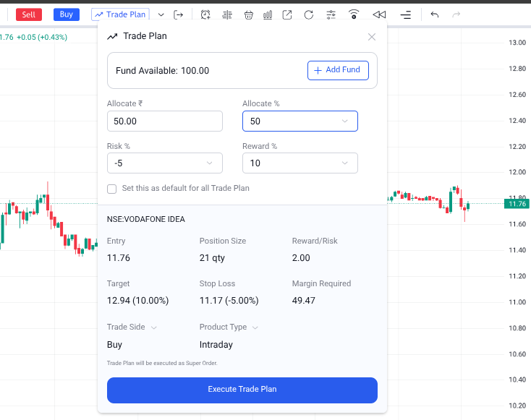Open the sliders settings icon
The height and width of the screenshot is (420, 531).
(x=331, y=14)
